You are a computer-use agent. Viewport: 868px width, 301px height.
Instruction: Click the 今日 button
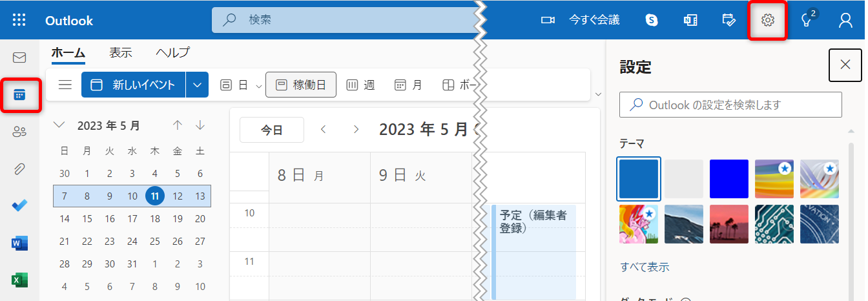[x=272, y=130]
